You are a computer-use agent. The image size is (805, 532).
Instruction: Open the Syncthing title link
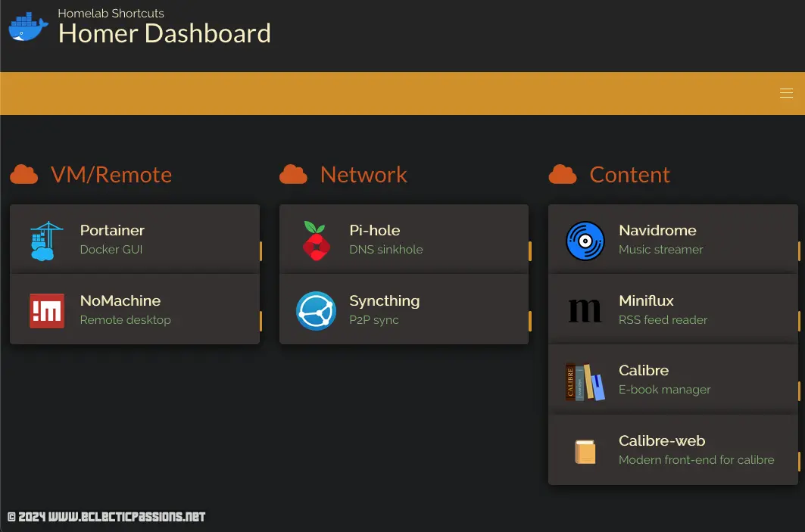pos(384,301)
